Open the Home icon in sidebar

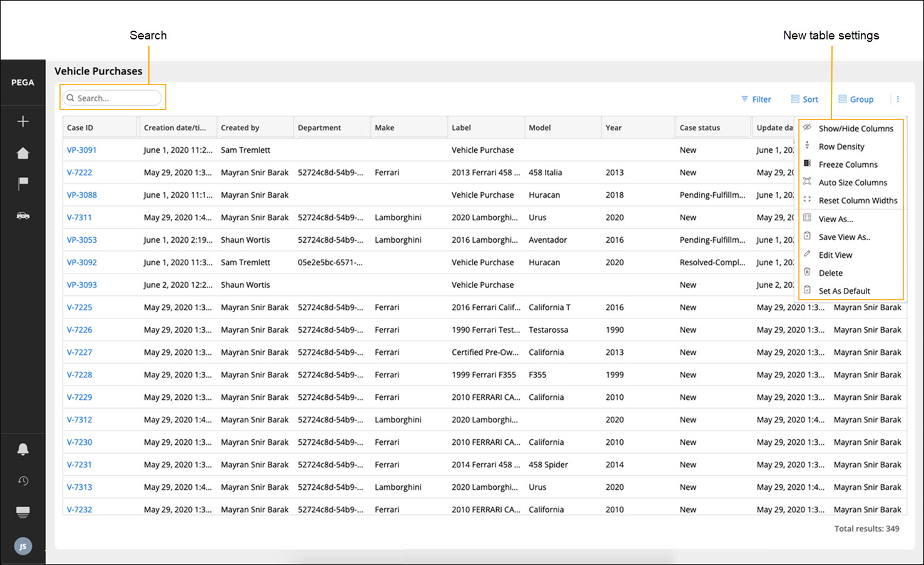tap(23, 153)
